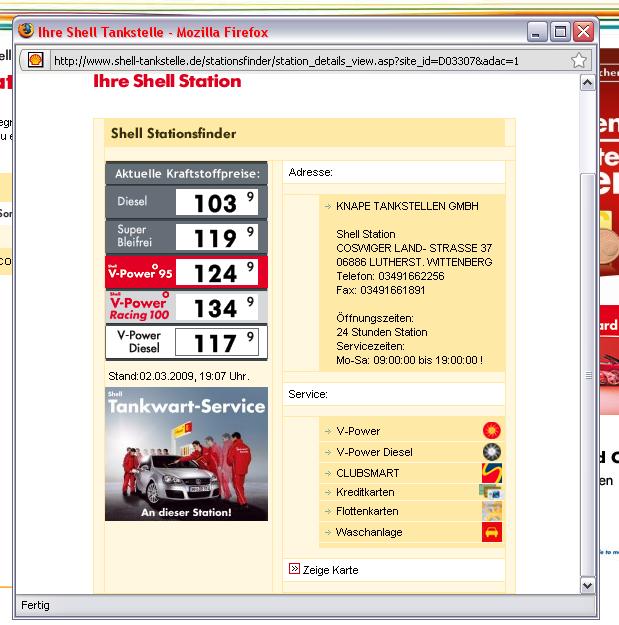Click the Firefox logo in the title bar
This screenshot has width=619, height=625.
[26, 30]
